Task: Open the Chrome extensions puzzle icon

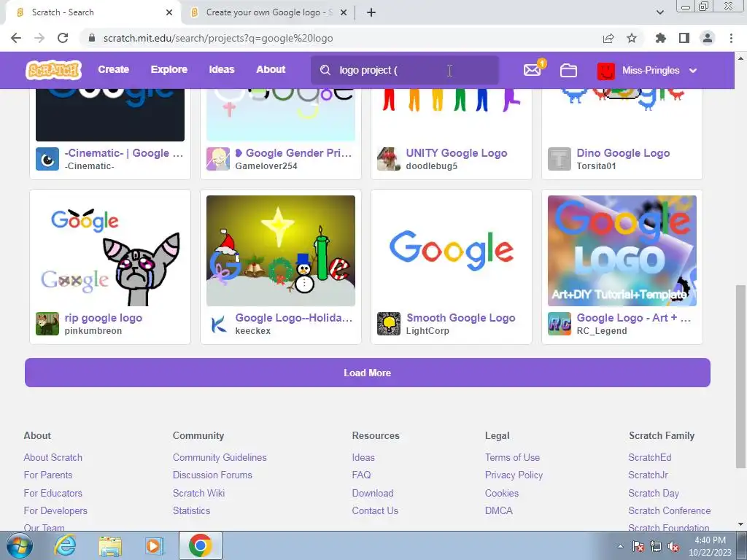Action: [x=661, y=38]
